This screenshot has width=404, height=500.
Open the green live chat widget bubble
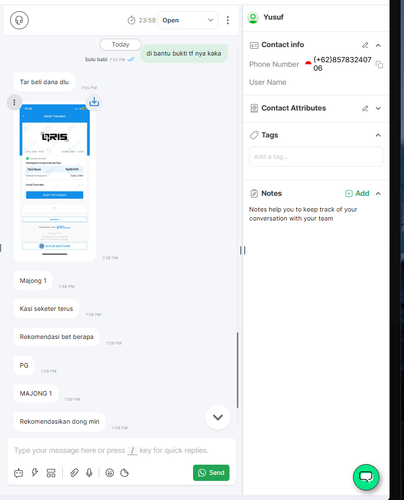coord(366,477)
